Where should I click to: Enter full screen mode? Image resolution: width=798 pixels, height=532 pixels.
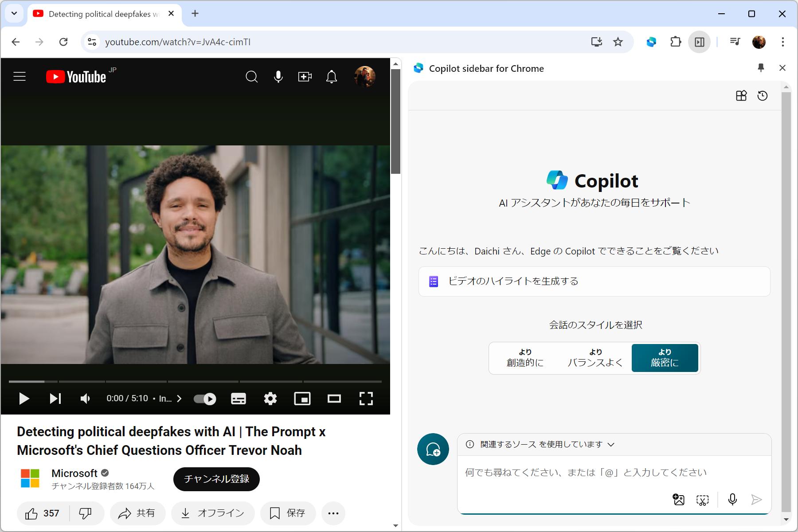tap(366, 399)
